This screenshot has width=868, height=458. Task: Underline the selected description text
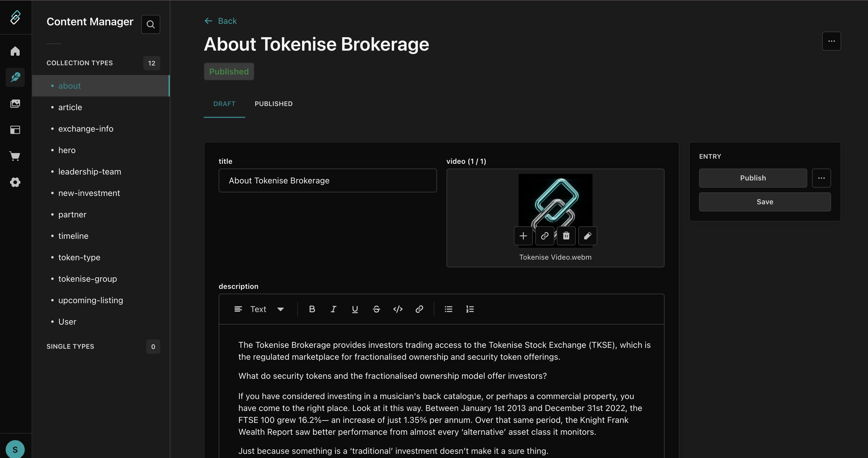pyautogui.click(x=354, y=309)
